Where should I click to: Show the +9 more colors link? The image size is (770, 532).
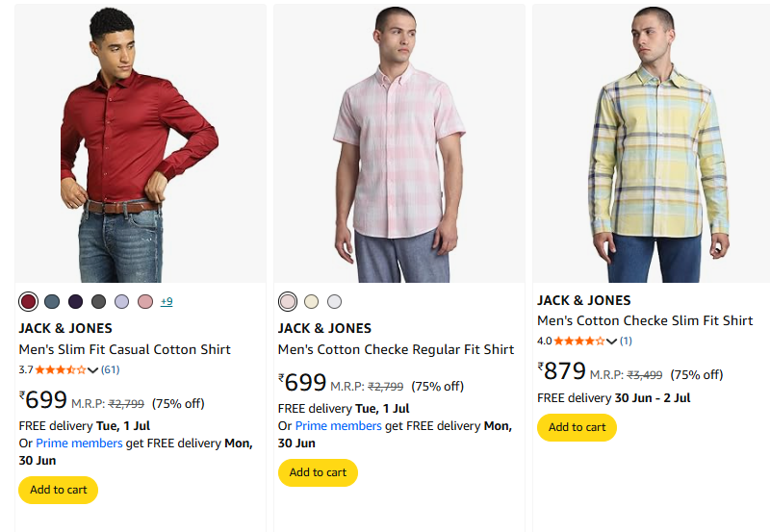(167, 302)
